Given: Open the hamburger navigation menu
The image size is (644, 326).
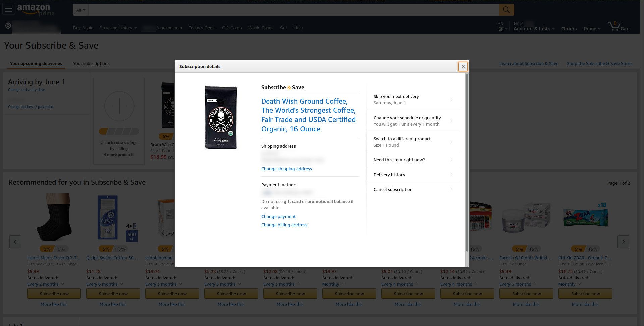Looking at the screenshot, I should pyautogui.click(x=9, y=9).
